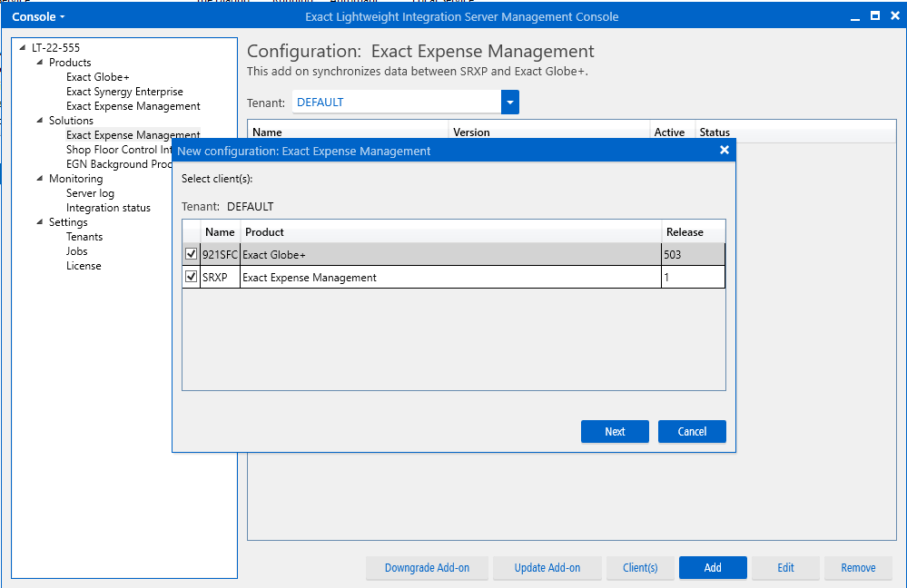
Task: Open Server log under Monitoring
Action: point(90,193)
